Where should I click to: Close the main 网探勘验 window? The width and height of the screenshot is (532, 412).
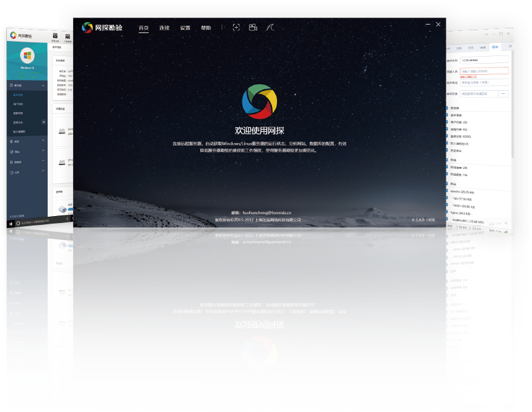point(438,25)
